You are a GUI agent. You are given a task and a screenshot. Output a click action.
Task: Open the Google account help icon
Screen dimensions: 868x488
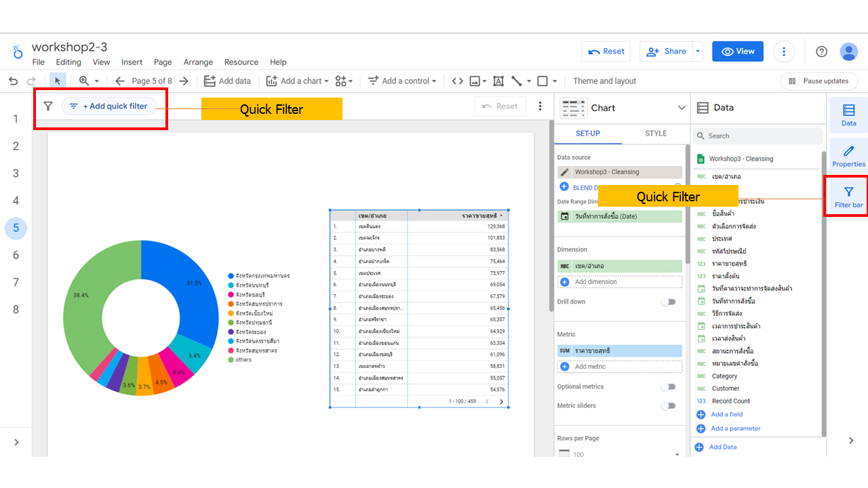(821, 52)
